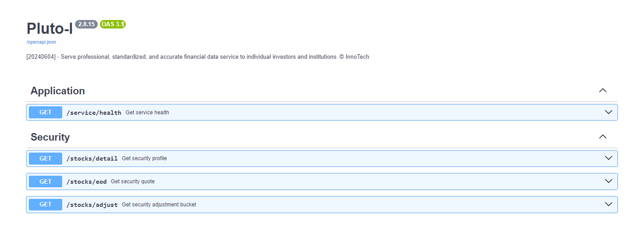Select the /stocks/detail path text
Screen dimensions: 644x230
pos(92,158)
